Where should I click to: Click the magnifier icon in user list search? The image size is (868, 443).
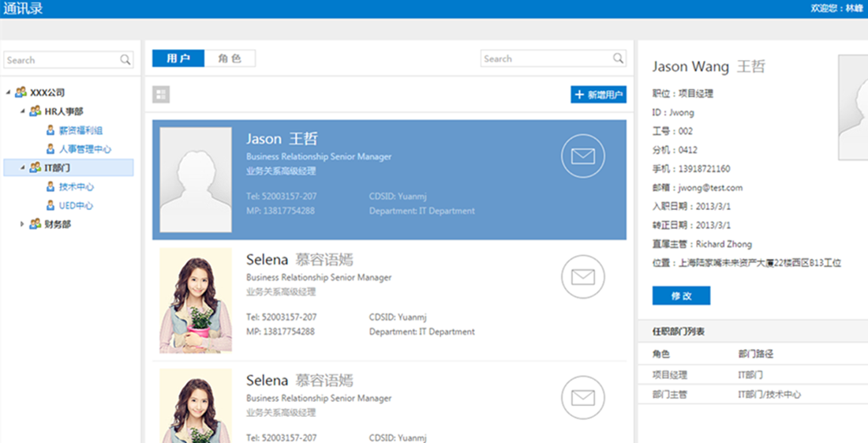coord(618,58)
